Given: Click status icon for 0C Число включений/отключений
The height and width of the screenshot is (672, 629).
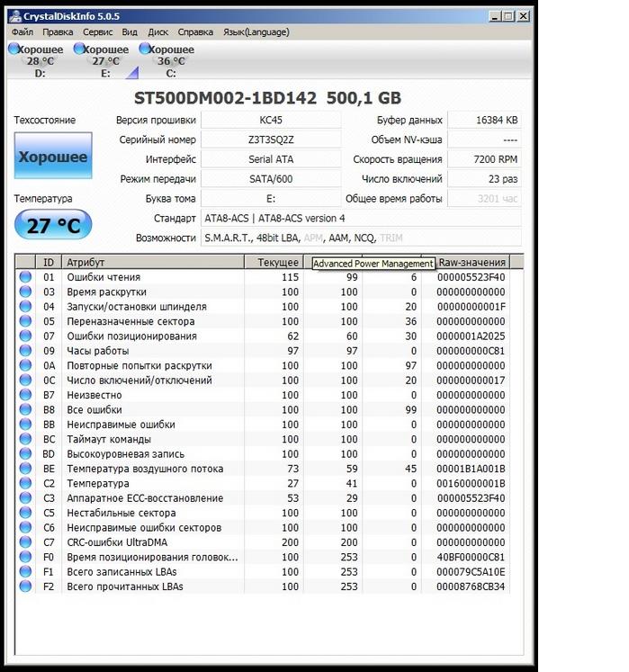Looking at the screenshot, I should click(x=25, y=381).
